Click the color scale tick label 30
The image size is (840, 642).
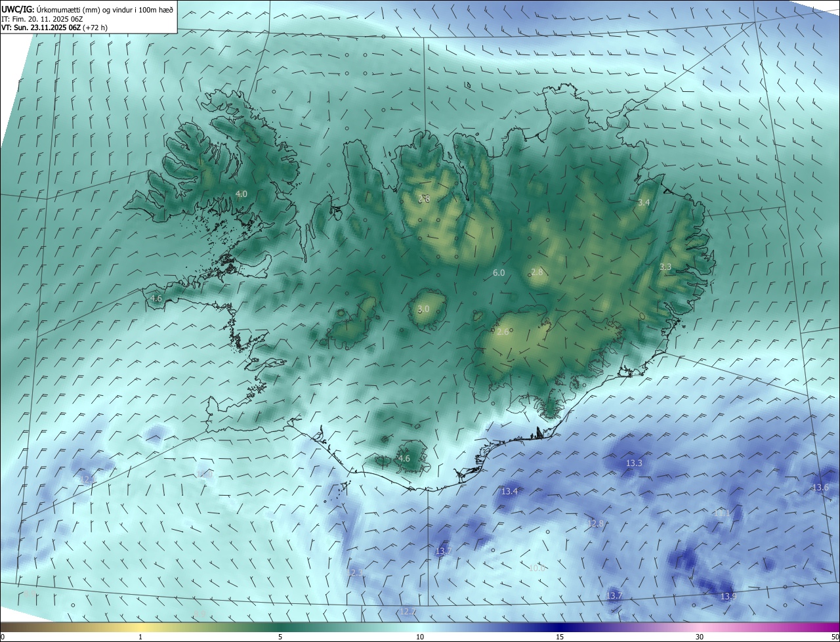700,637
